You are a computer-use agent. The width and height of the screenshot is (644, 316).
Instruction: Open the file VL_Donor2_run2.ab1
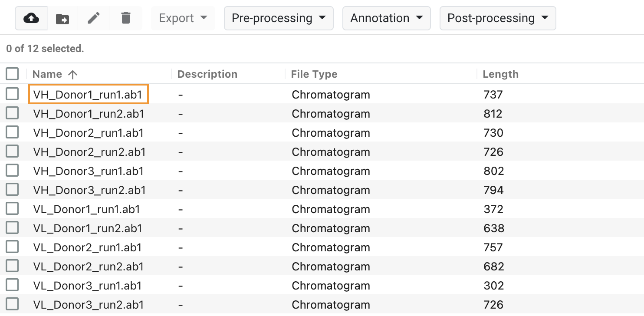(88, 267)
